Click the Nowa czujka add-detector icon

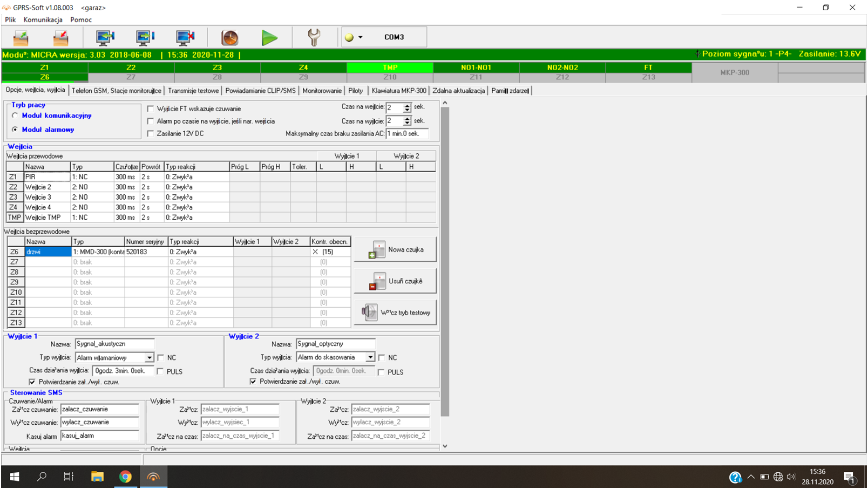click(x=377, y=250)
